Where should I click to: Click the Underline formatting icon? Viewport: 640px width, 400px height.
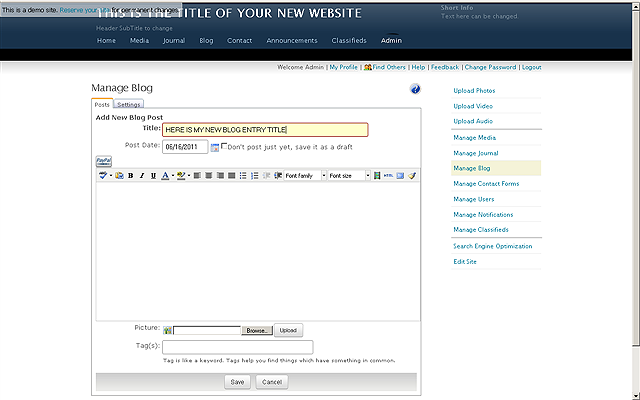click(x=153, y=175)
